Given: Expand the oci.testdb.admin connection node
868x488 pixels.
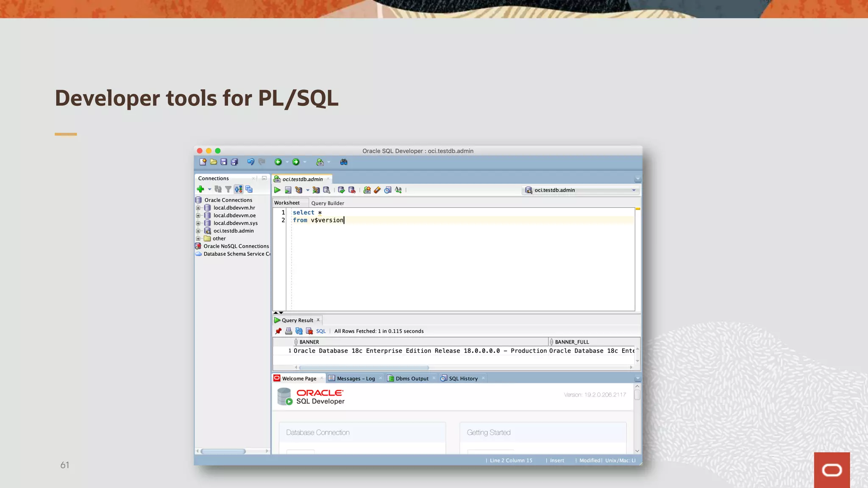Looking at the screenshot, I should [198, 231].
